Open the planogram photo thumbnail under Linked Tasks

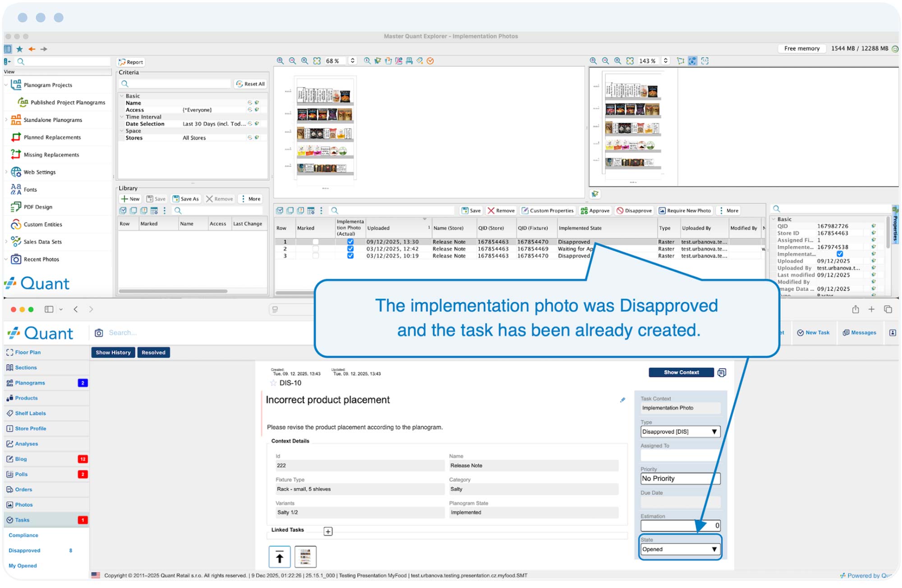pos(305,557)
